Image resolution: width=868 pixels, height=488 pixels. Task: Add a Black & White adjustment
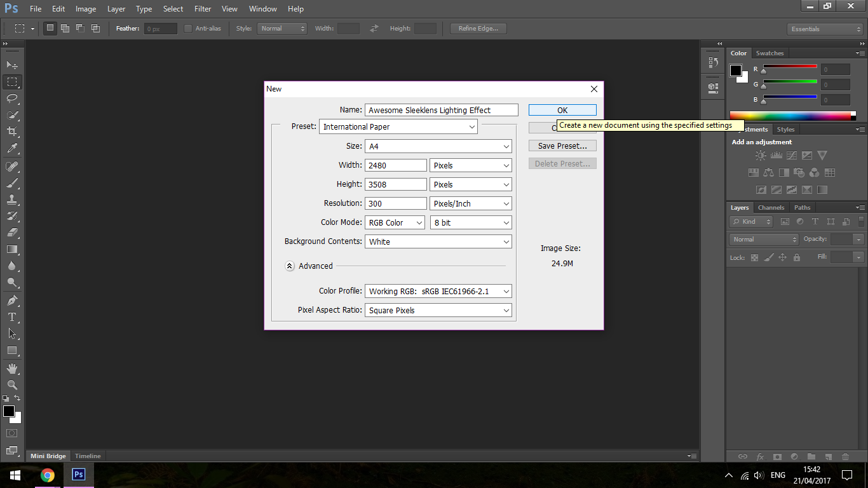[x=783, y=172]
